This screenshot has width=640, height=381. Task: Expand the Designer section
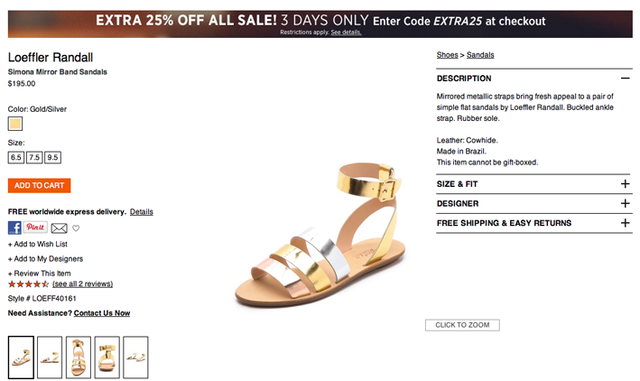coord(534,203)
